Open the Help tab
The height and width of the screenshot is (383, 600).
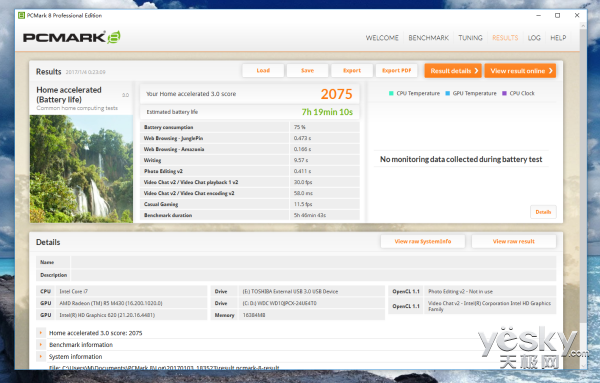558,38
